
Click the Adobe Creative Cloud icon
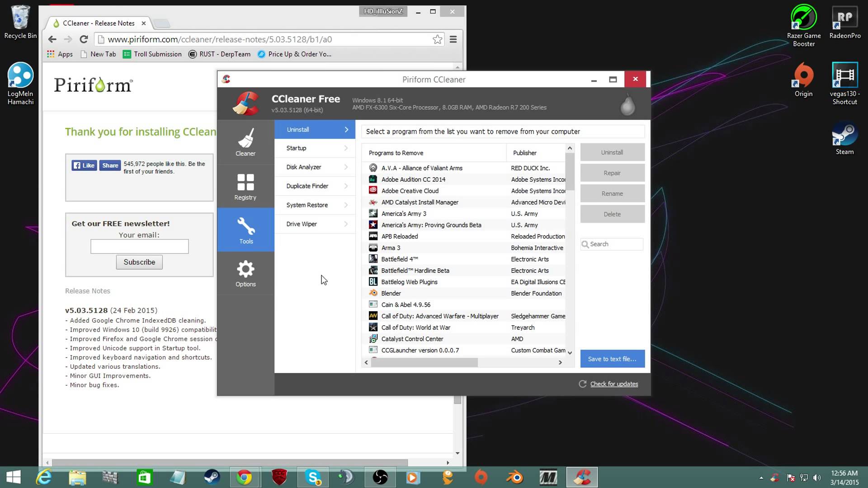373,190
